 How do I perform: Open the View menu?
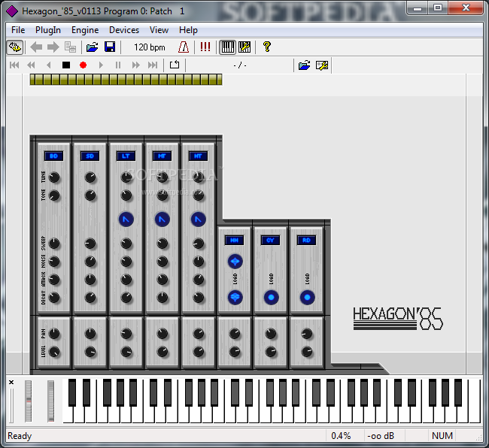point(159,30)
